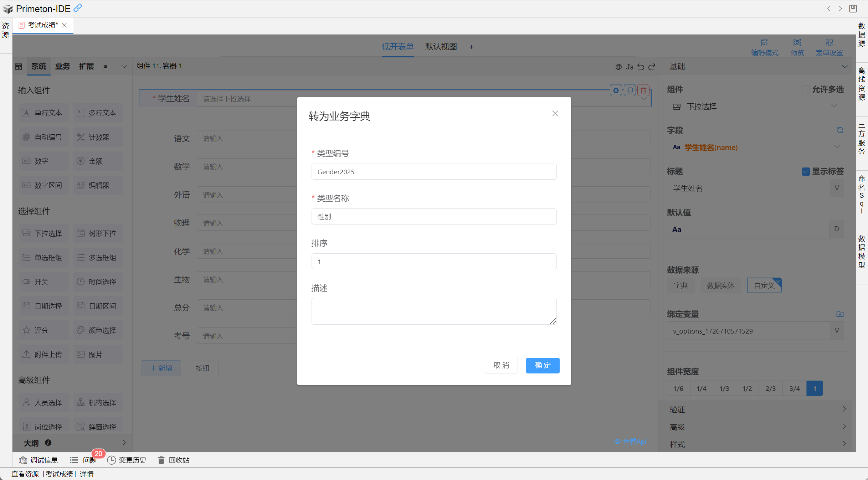The width and height of the screenshot is (868, 480).
Task: Switch to the 默认视图 tab
Action: coord(441,47)
